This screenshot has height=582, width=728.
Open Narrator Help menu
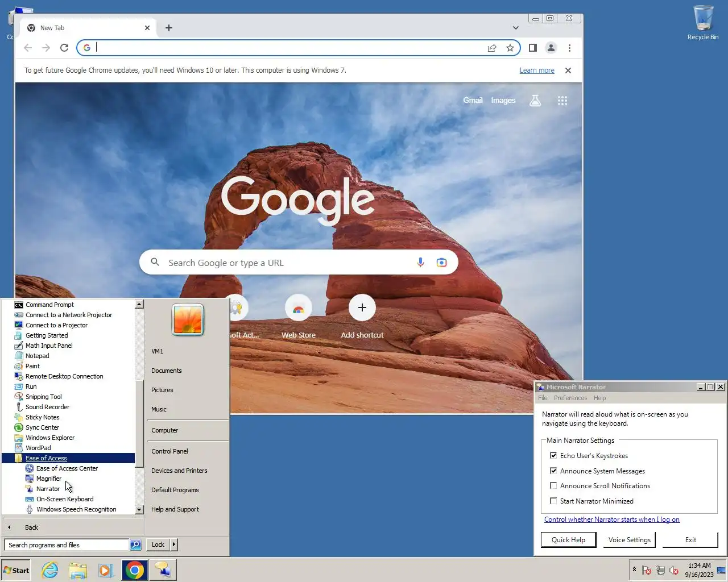tap(600, 398)
